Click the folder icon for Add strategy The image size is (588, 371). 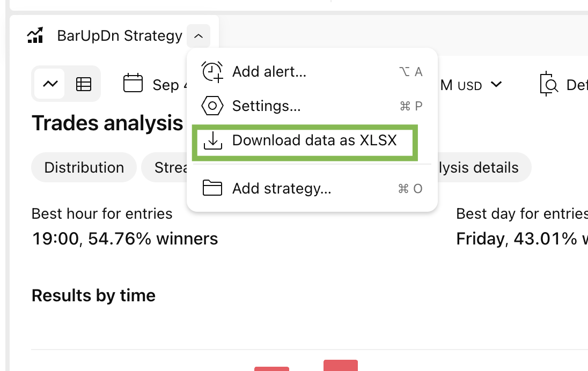pos(212,188)
